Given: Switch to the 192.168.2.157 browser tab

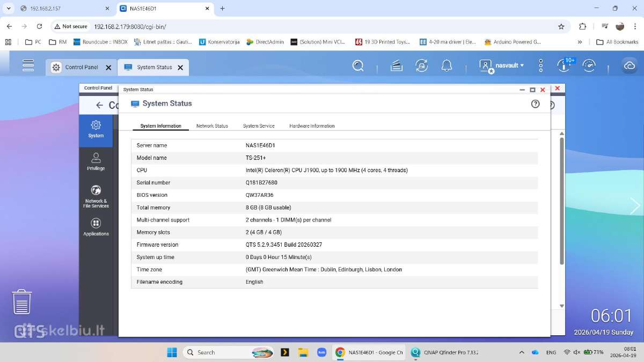Looking at the screenshot, I should click(63, 9).
